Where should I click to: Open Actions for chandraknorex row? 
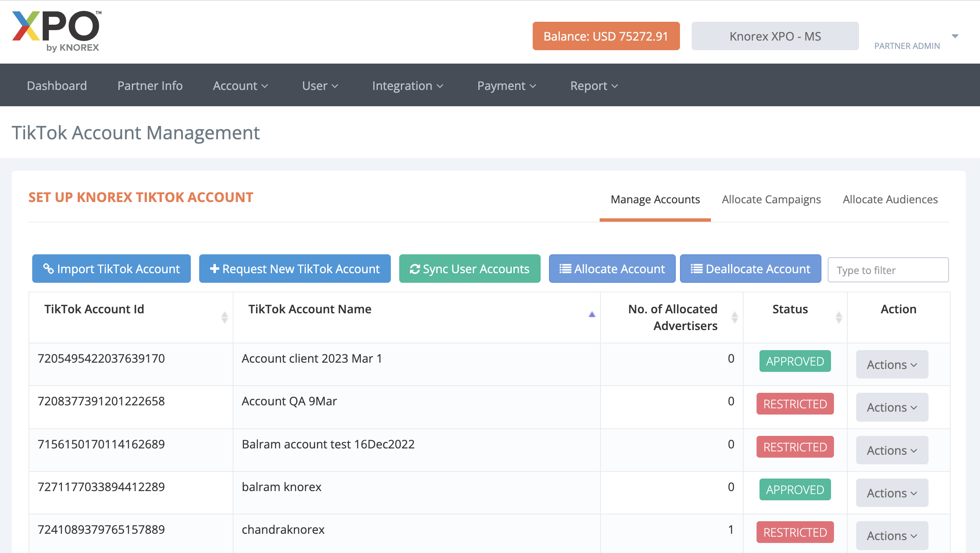click(892, 535)
